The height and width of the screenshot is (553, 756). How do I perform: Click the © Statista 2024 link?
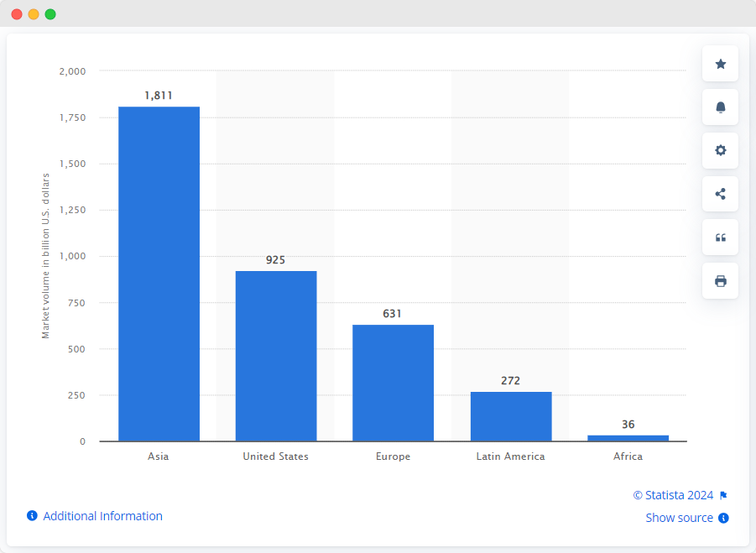point(673,495)
